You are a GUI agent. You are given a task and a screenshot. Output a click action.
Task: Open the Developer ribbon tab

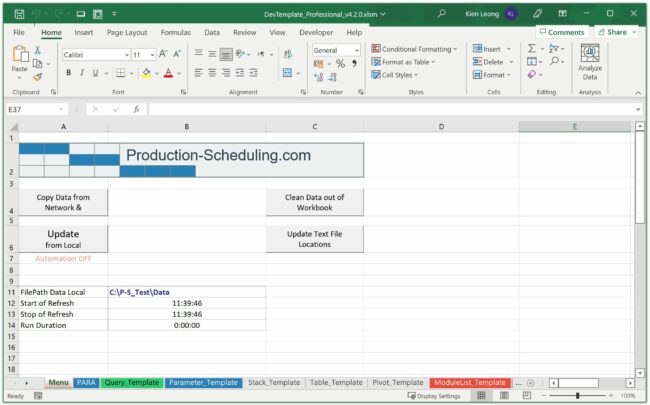pyautogui.click(x=316, y=32)
